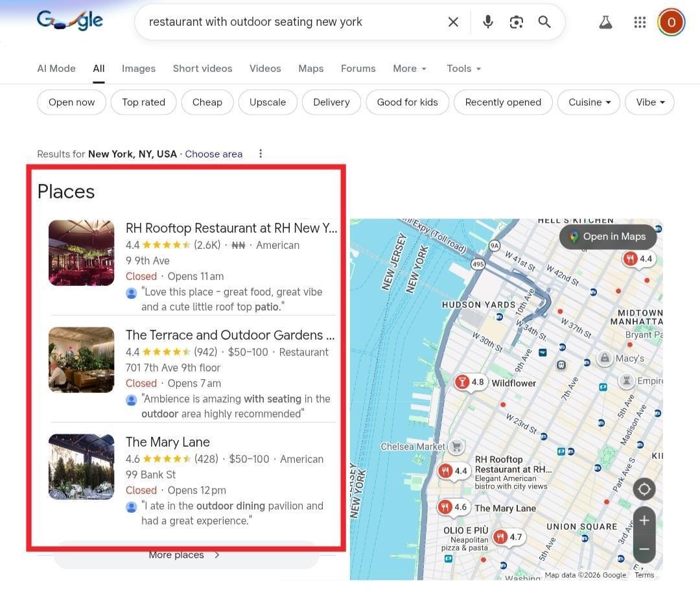Switch to Maps tab
This screenshot has height=601, width=700.
[310, 68]
